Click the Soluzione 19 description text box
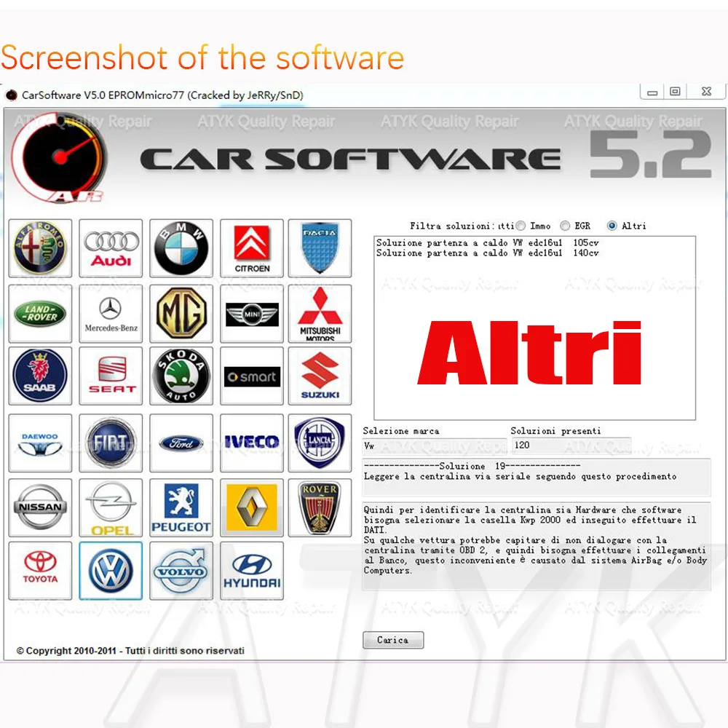Viewport: 728px width, 728px height. point(537,478)
